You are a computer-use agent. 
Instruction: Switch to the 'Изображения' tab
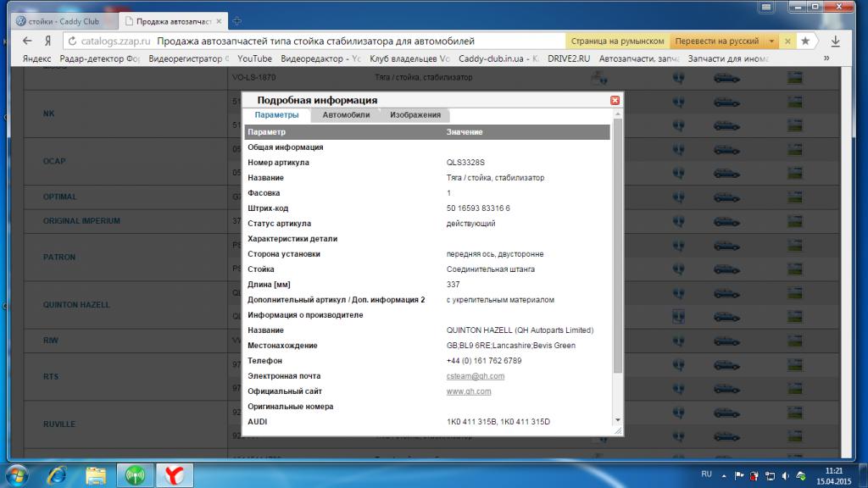click(415, 114)
